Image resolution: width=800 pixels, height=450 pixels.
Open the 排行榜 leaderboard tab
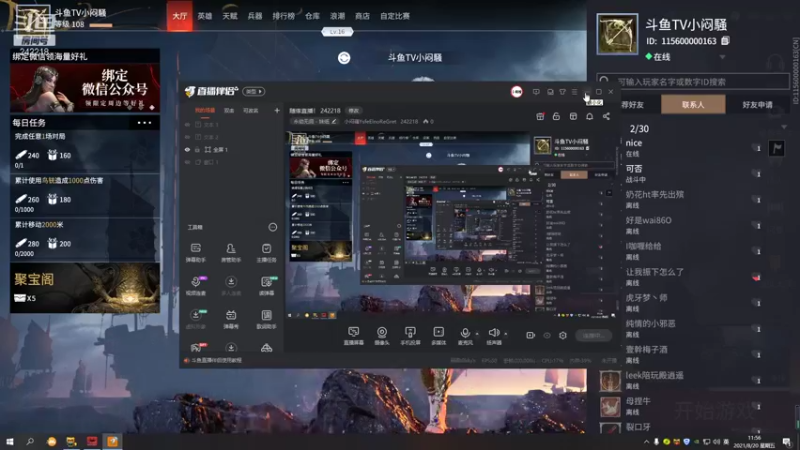284,16
